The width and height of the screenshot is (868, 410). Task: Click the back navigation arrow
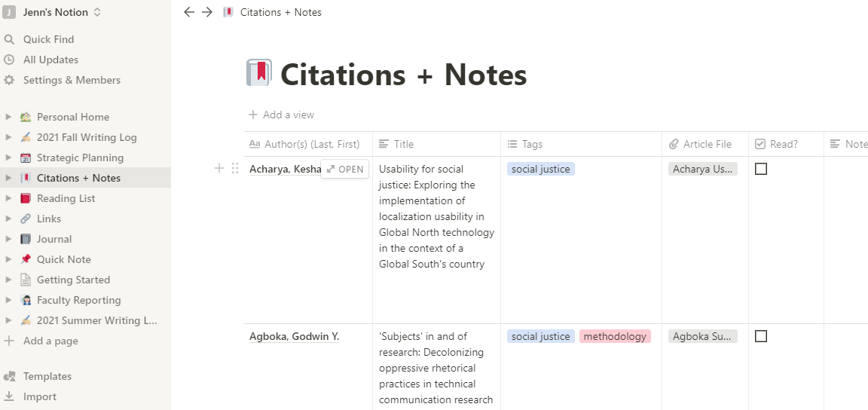(189, 12)
